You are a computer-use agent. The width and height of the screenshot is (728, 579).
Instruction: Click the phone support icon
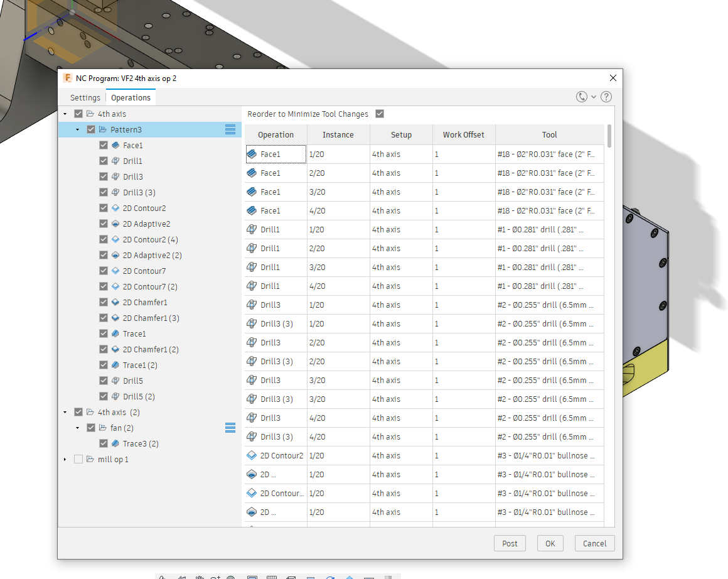581,97
